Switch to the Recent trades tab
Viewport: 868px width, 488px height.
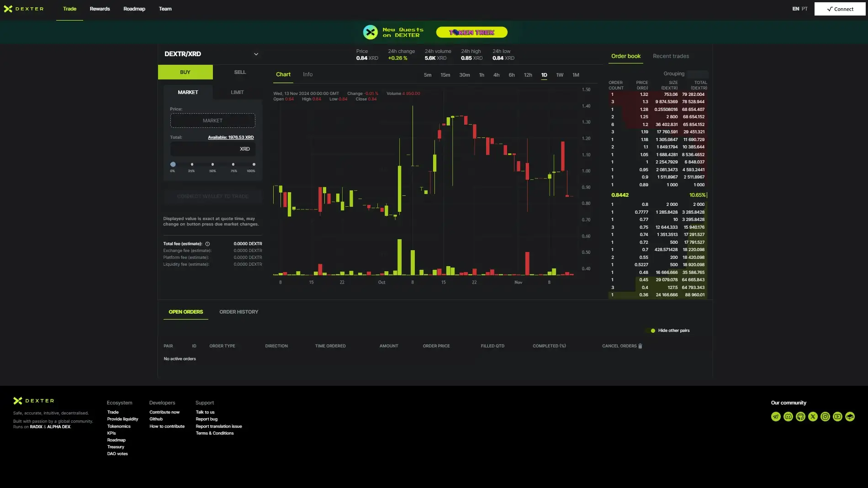click(671, 56)
